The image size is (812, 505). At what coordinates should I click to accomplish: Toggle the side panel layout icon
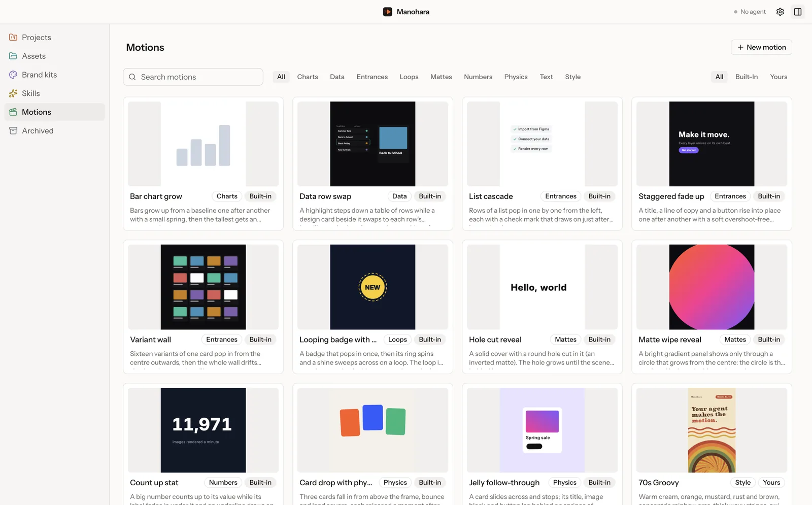(798, 12)
